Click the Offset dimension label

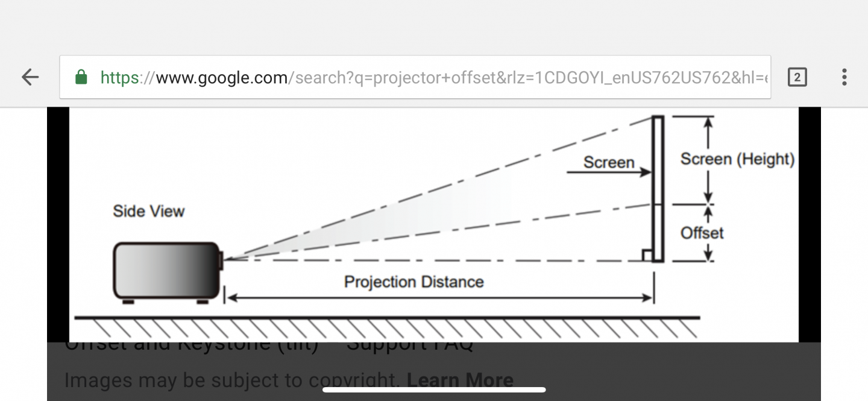[702, 233]
